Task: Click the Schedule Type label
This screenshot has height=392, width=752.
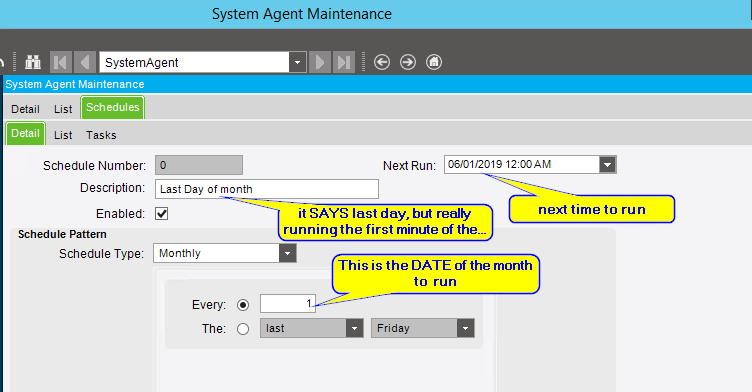Action: pos(101,253)
